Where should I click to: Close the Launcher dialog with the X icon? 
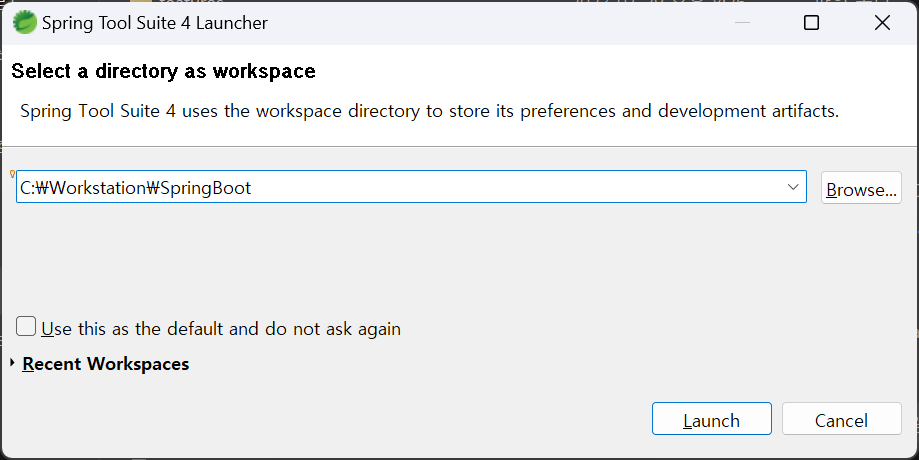(x=882, y=23)
